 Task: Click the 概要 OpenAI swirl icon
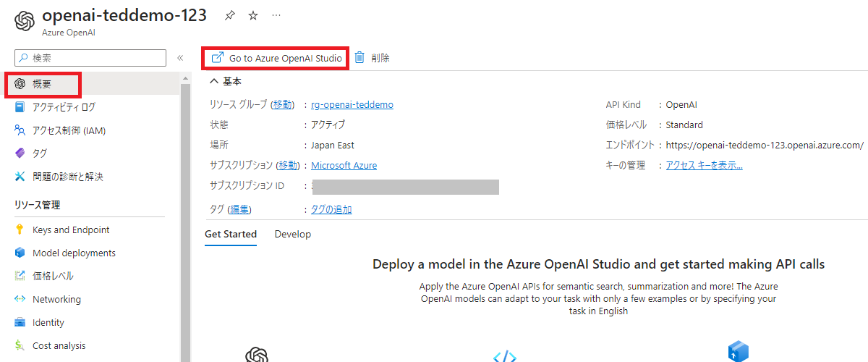point(20,84)
